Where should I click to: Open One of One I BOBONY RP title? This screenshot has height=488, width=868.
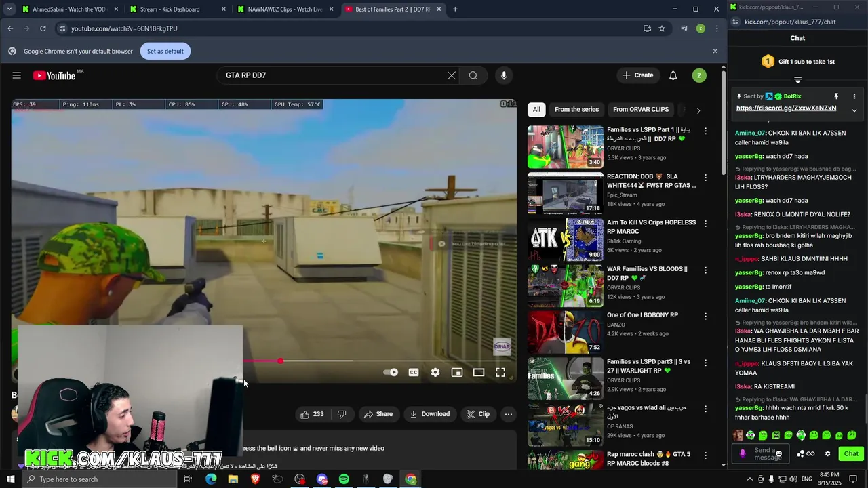pos(642,315)
